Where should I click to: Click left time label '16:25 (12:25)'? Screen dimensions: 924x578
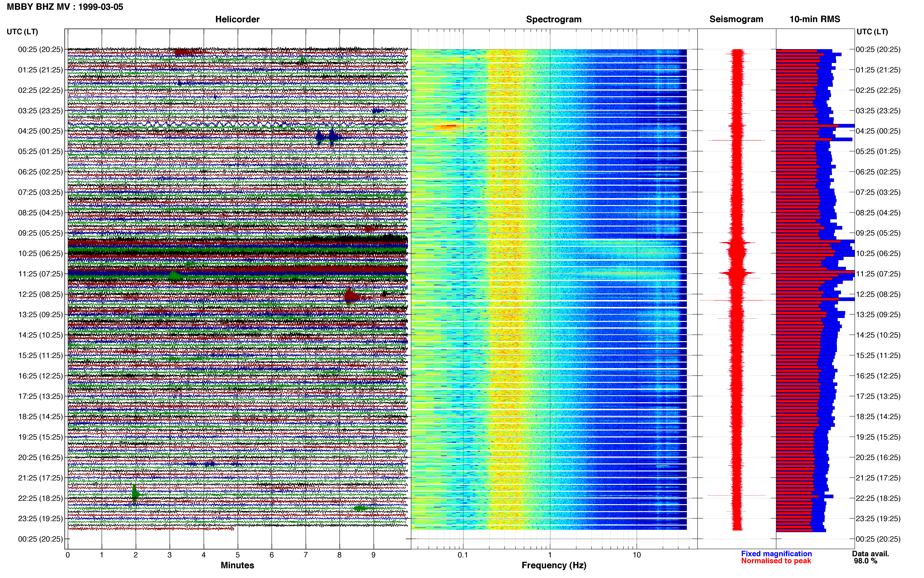click(41, 376)
